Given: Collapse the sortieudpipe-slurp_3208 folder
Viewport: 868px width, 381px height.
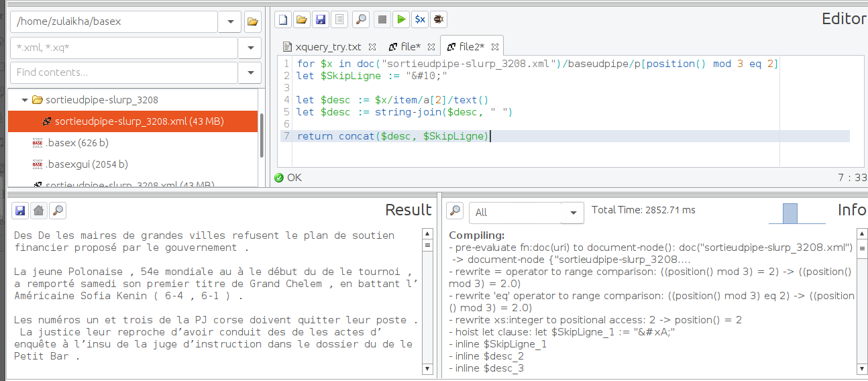Looking at the screenshot, I should [25, 100].
